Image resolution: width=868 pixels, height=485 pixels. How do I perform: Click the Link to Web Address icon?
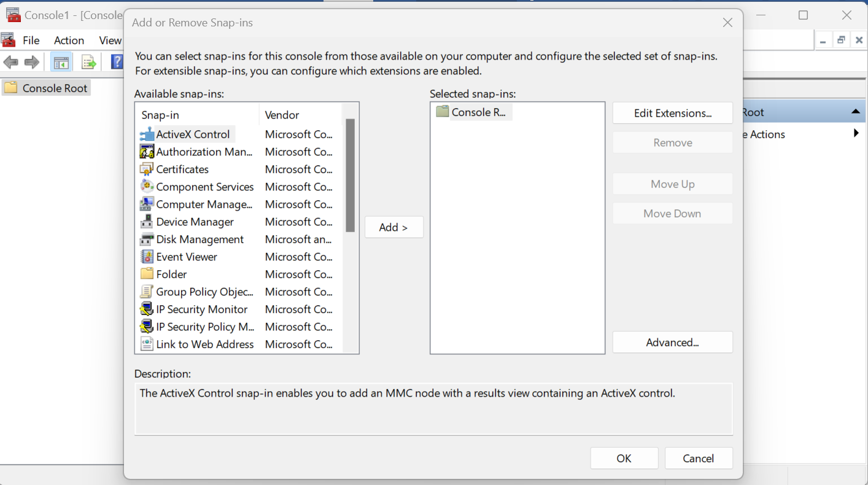[147, 344]
